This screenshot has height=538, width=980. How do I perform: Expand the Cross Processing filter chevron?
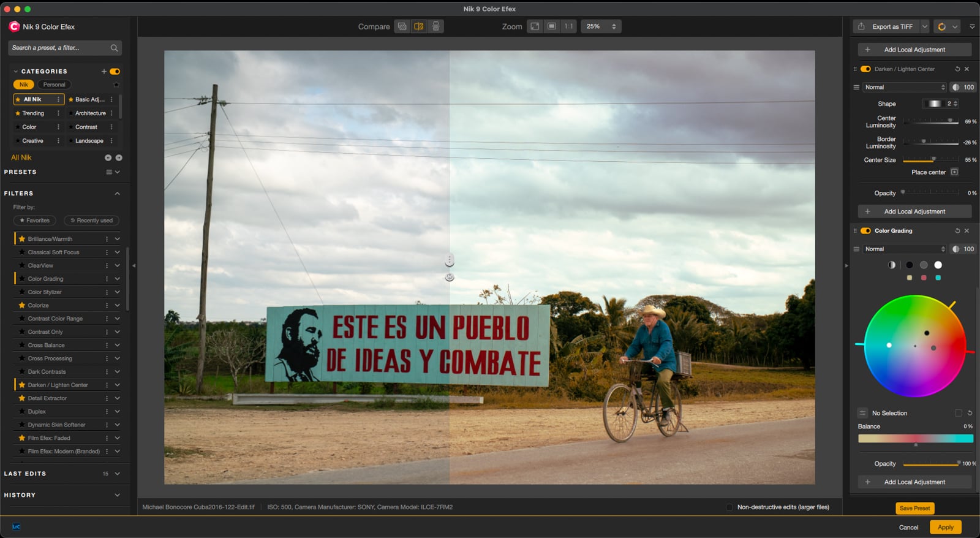coord(118,358)
